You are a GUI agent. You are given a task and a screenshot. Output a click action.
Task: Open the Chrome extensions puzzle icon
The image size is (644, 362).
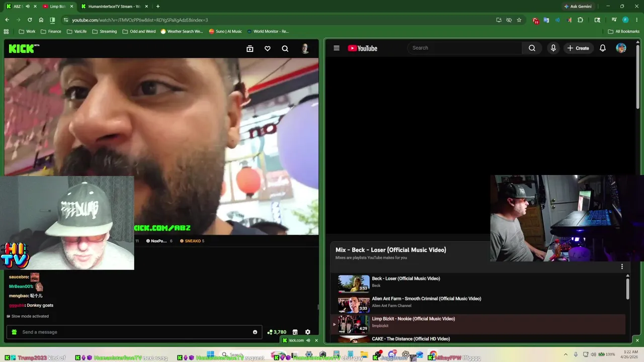point(580,20)
